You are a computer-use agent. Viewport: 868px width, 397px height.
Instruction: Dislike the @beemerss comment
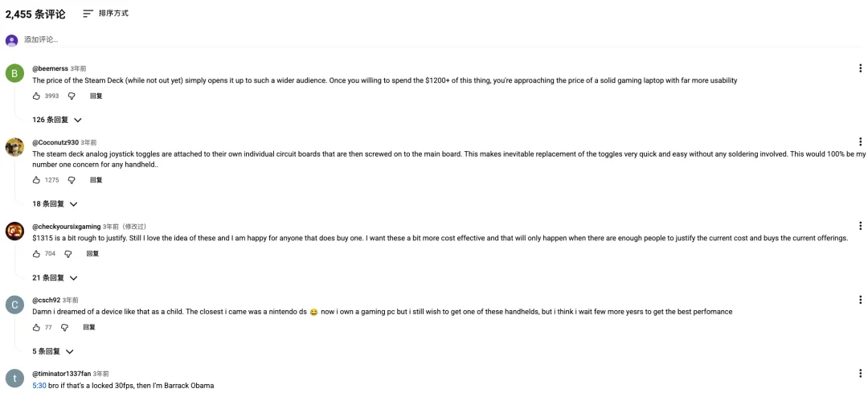click(72, 96)
